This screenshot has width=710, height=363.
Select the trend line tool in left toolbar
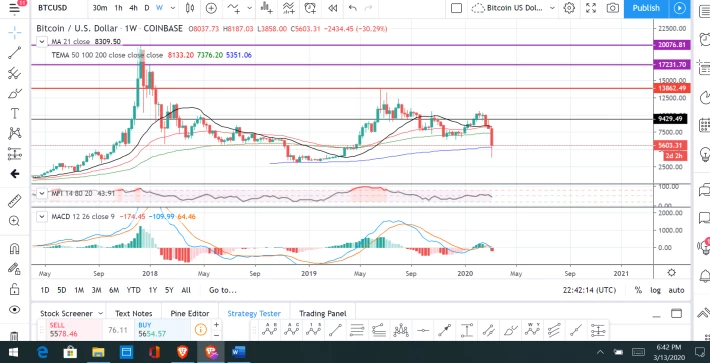click(14, 53)
